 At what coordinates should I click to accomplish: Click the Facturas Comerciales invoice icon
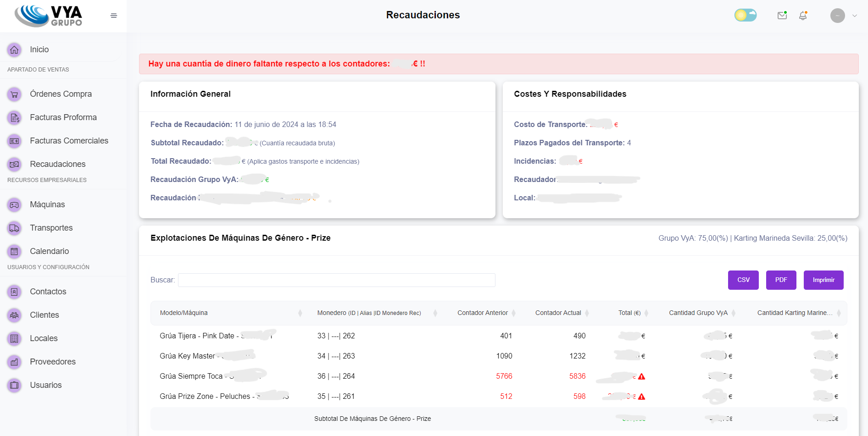[x=14, y=141]
